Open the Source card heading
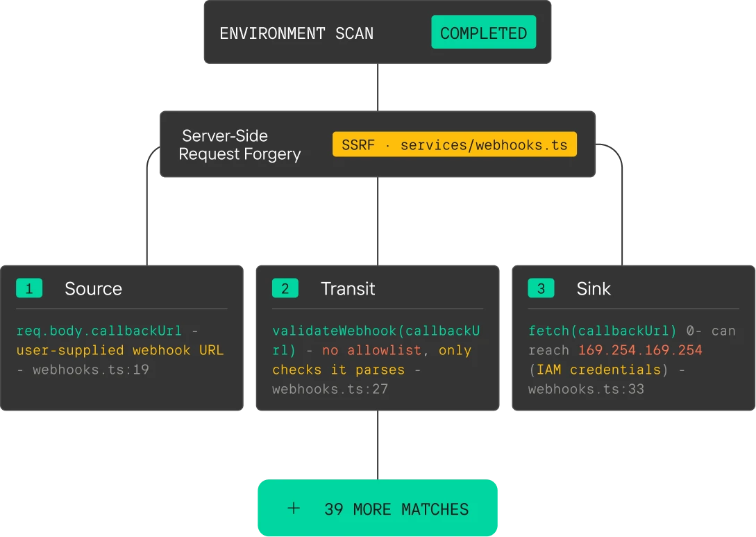This screenshot has height=537, width=756. coord(94,288)
